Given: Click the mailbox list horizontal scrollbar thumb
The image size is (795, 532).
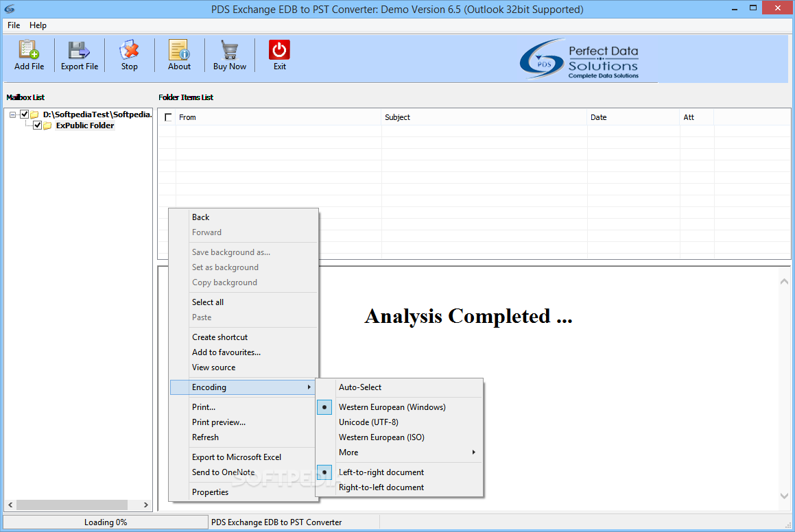Looking at the screenshot, I should point(72,505).
